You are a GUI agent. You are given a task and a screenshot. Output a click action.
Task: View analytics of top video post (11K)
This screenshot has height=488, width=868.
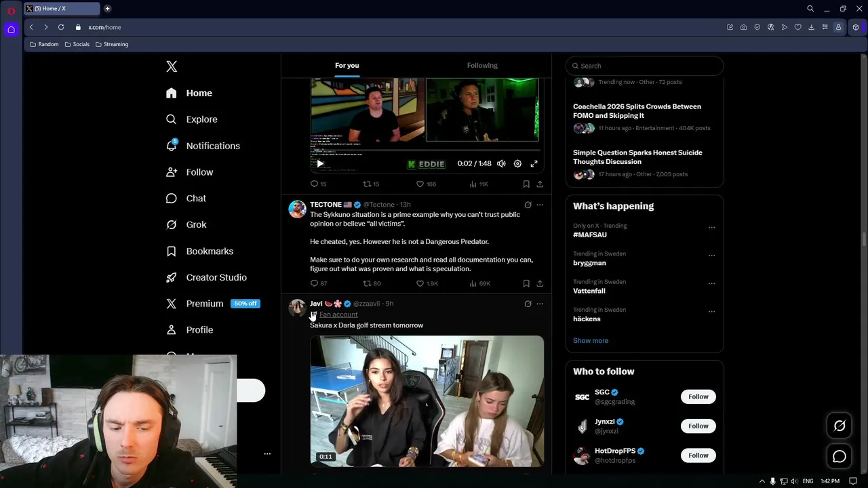tap(478, 184)
